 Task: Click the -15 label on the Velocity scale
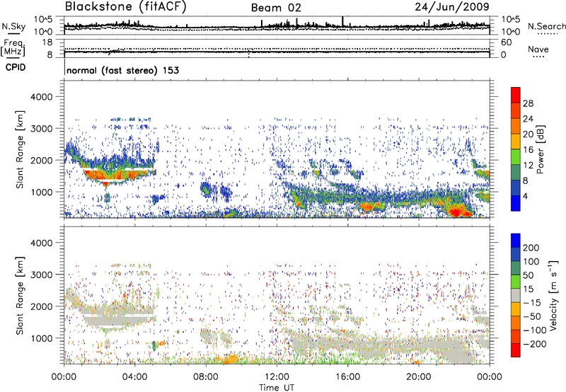[532, 302]
